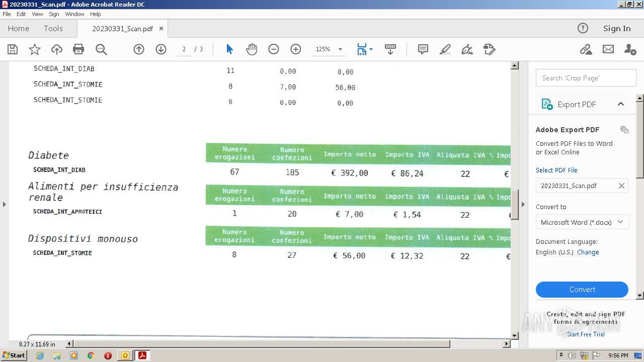Click the document vertical scrollbar thumb
The image size is (644, 362).
click(x=515, y=205)
